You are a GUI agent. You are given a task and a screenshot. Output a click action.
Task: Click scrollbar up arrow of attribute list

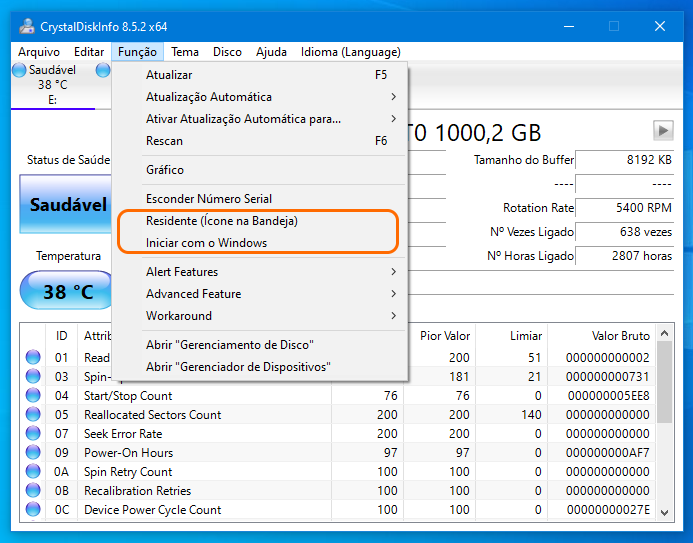click(664, 333)
